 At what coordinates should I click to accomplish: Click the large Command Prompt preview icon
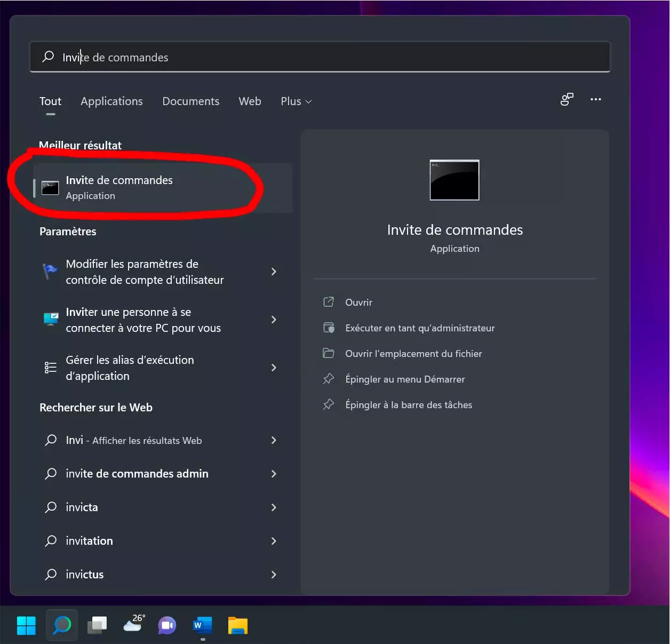[454, 180]
